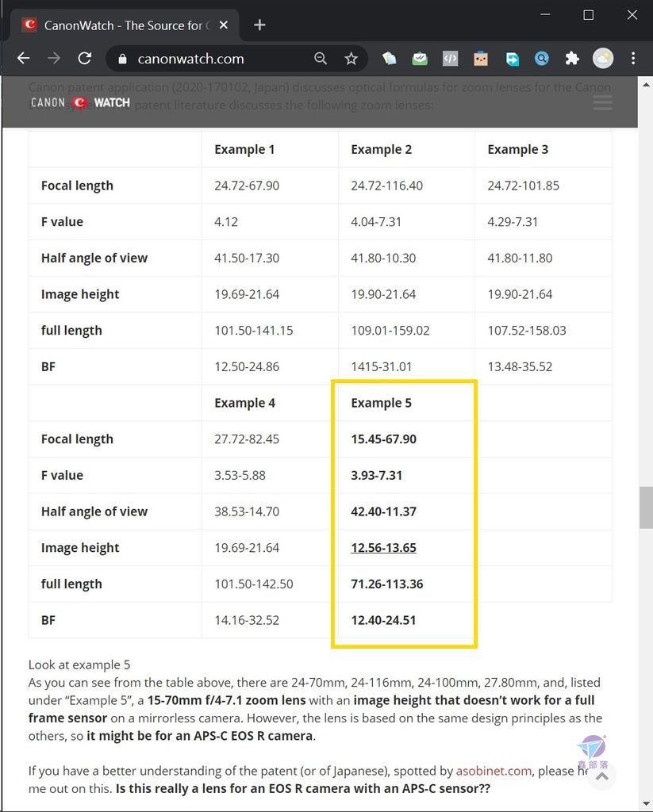Close the CanonWatch browser tab
The width and height of the screenshot is (653, 812).
(224, 25)
